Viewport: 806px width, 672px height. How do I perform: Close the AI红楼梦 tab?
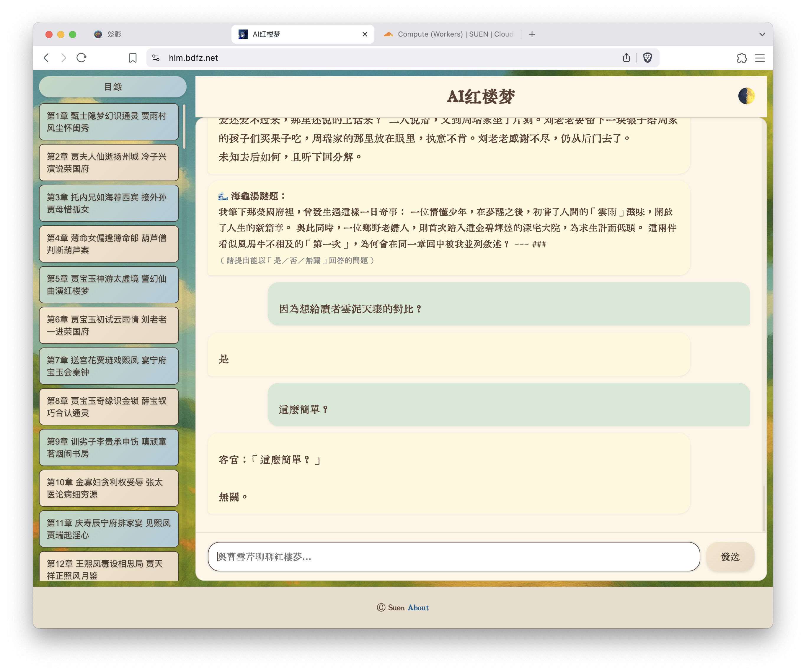click(x=365, y=34)
